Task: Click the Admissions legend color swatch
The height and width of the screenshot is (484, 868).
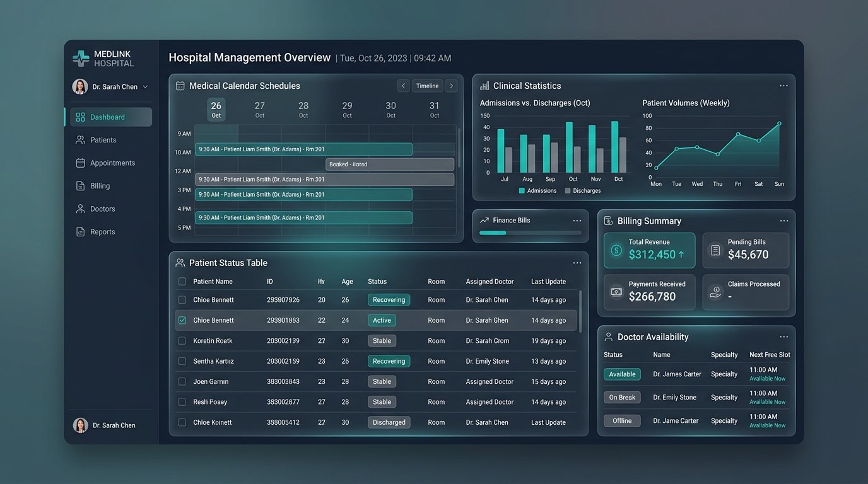Action: 522,190
